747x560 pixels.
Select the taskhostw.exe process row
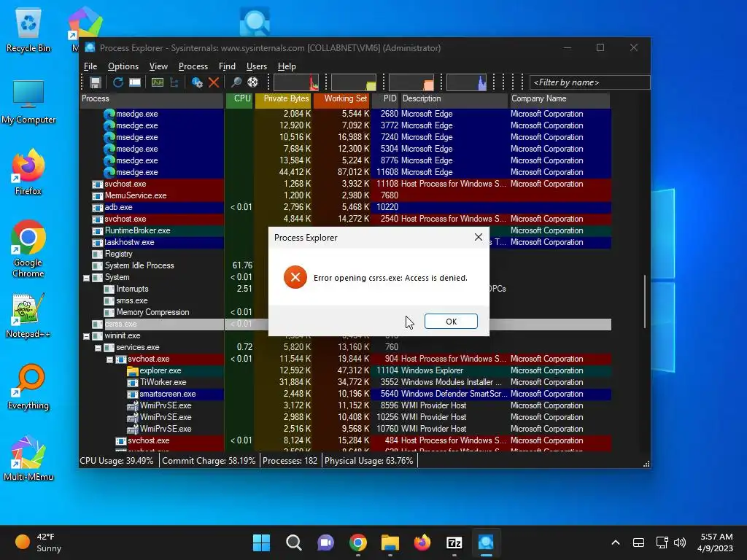(x=346, y=242)
